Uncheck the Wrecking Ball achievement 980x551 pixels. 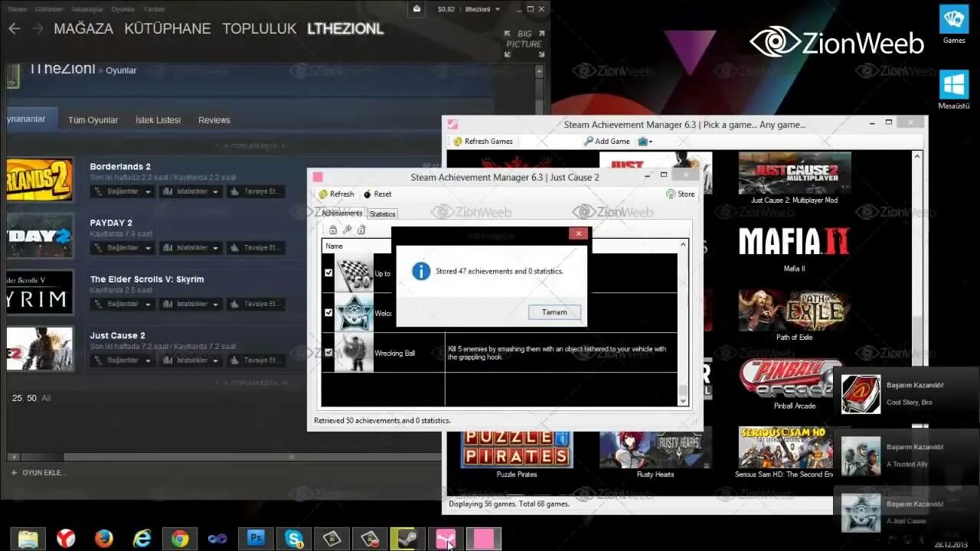point(328,353)
